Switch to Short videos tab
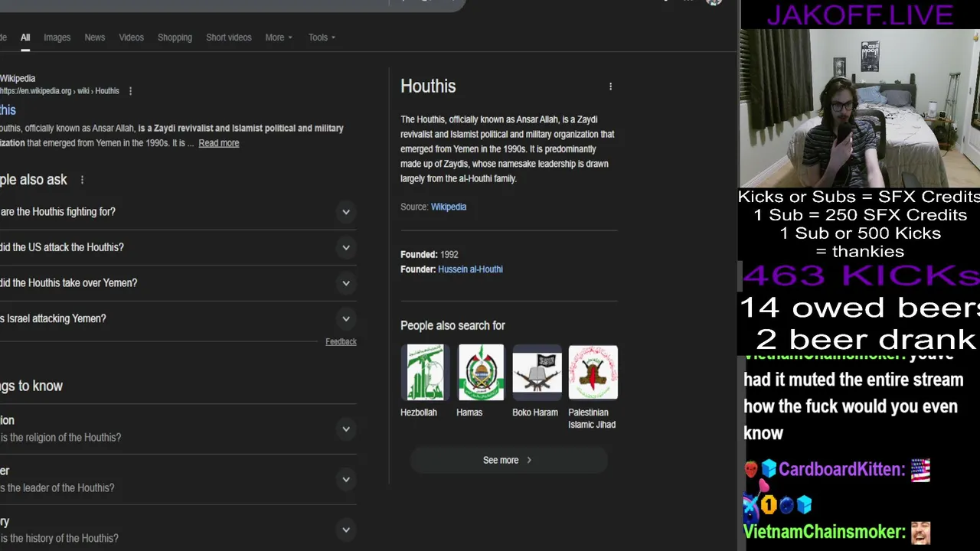 pyautogui.click(x=229, y=37)
